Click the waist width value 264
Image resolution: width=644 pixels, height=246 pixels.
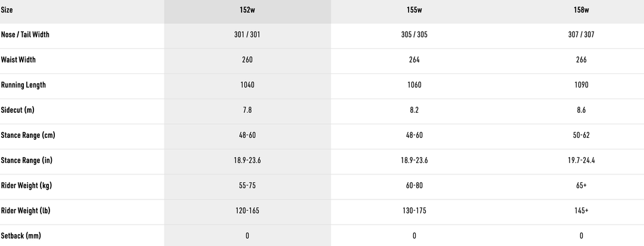(414, 60)
